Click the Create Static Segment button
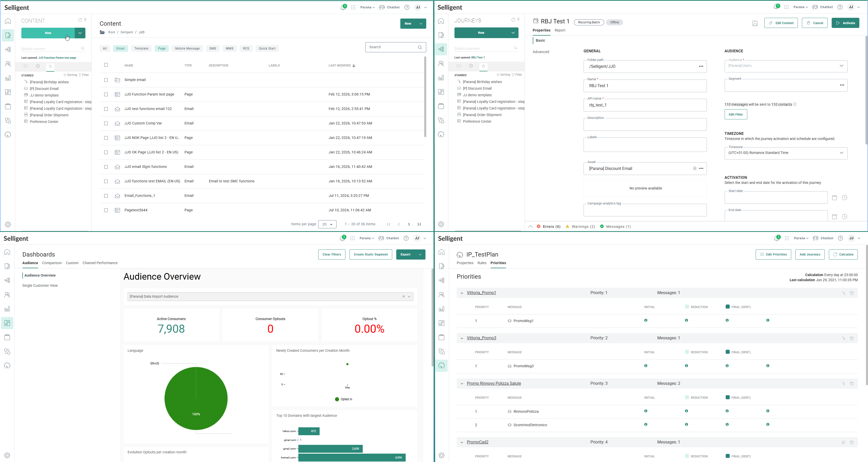Screen dimensions: 868x462 coord(370,254)
